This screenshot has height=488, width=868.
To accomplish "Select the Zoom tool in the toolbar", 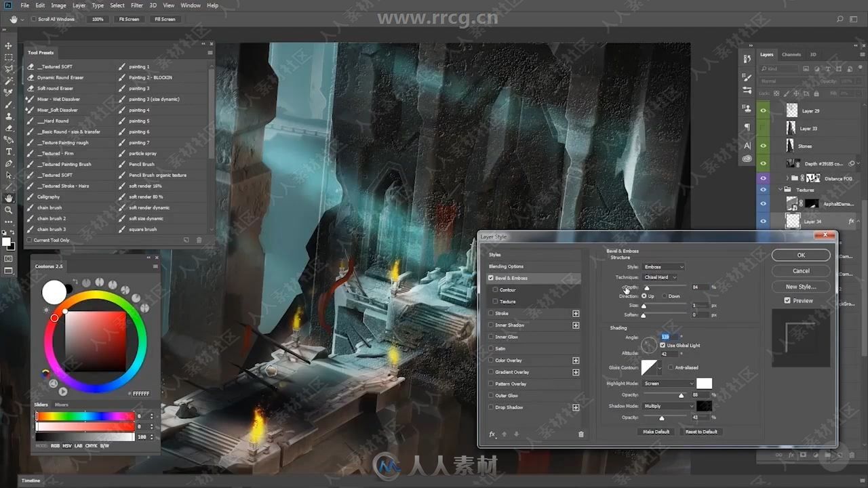I will click(9, 209).
